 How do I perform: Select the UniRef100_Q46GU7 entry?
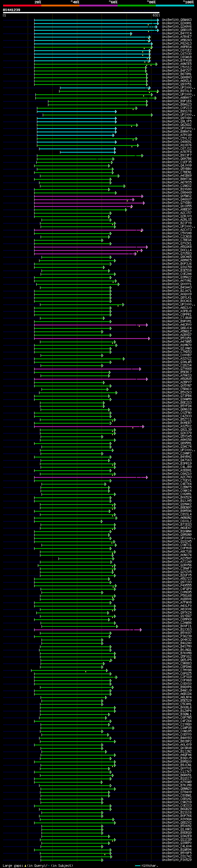[x=177, y=200]
